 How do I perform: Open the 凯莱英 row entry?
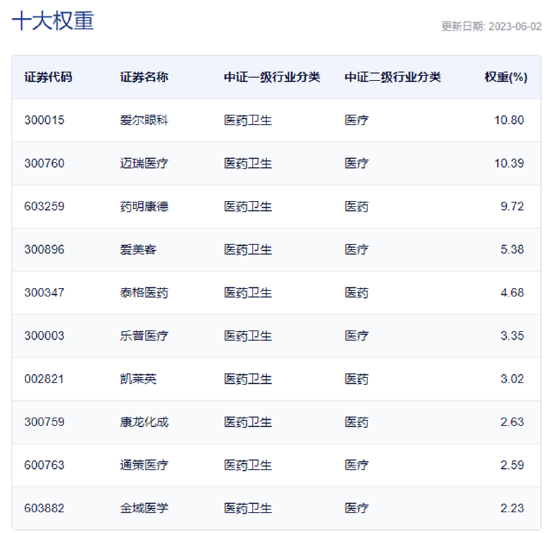click(x=138, y=379)
